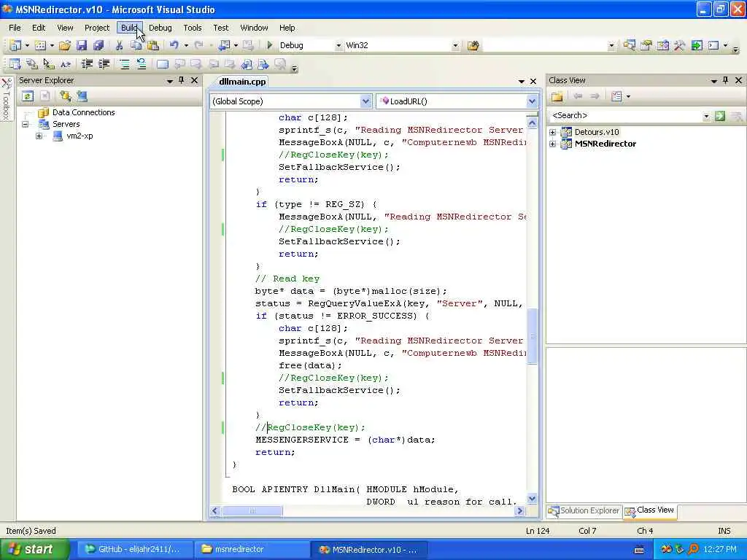
Task: Switch to the Solution Explorer tab
Action: coord(584,510)
